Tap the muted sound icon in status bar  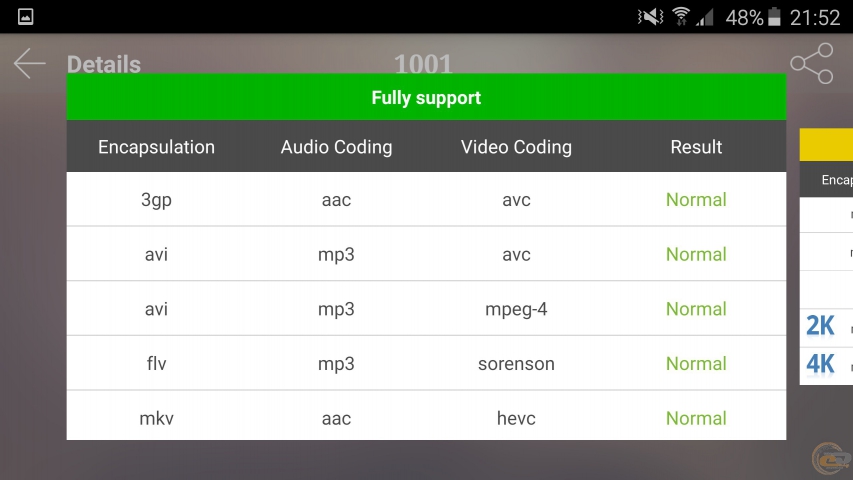pos(651,17)
